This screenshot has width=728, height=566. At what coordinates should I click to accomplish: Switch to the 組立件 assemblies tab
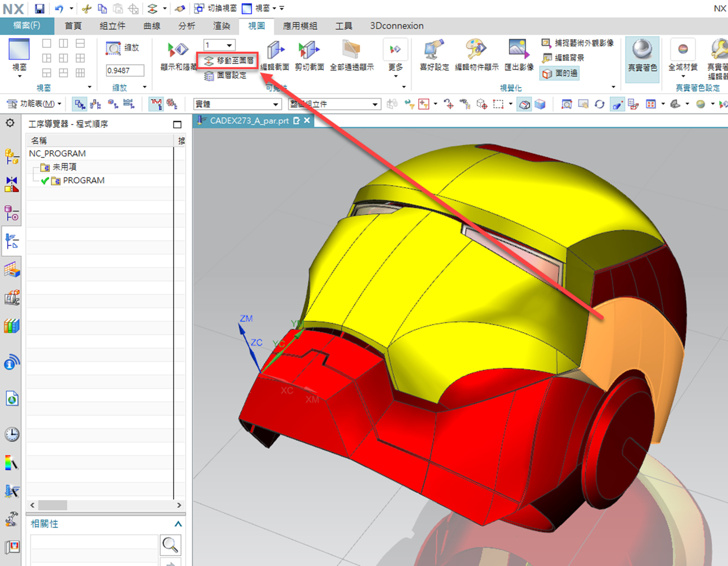pyautogui.click(x=112, y=26)
